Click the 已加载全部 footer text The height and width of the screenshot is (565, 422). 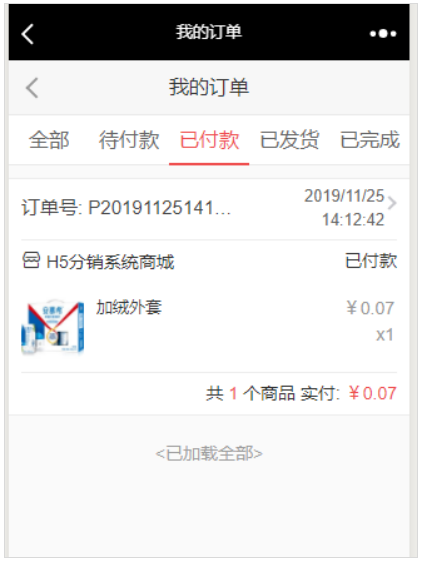209,453
